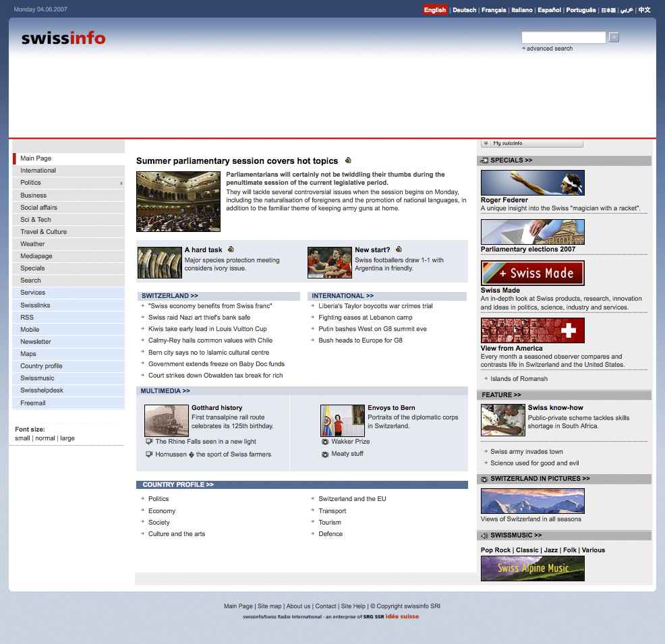Switch language to Italiano
Image resolution: width=665 pixels, height=644 pixels.
pyautogui.click(x=521, y=9)
